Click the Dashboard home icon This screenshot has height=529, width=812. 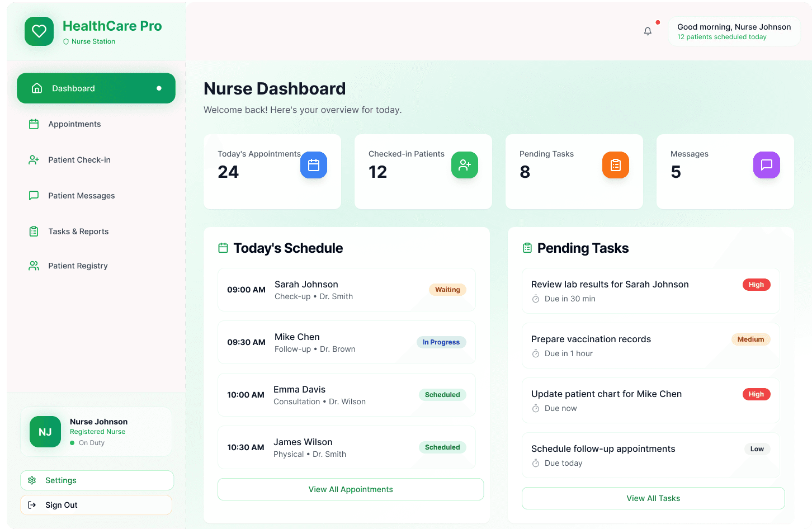pos(37,88)
